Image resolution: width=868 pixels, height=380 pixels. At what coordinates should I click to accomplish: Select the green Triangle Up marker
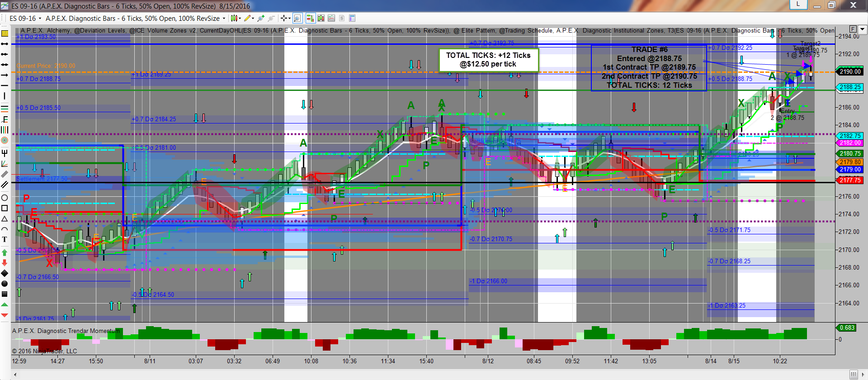(5, 304)
